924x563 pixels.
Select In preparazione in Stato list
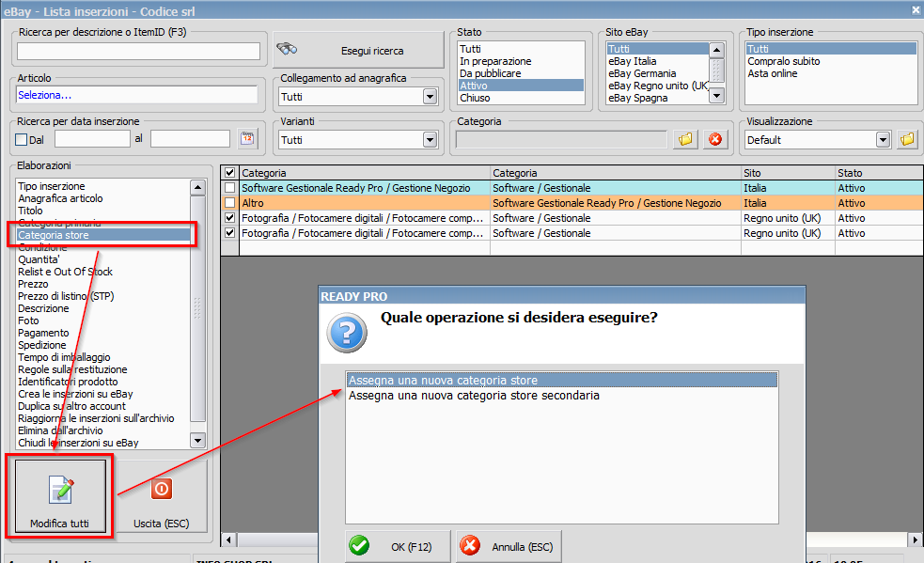pos(521,61)
